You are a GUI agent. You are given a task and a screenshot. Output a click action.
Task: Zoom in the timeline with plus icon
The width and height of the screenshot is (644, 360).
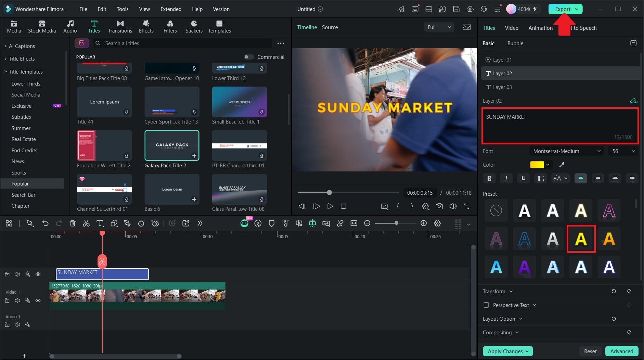click(424, 223)
